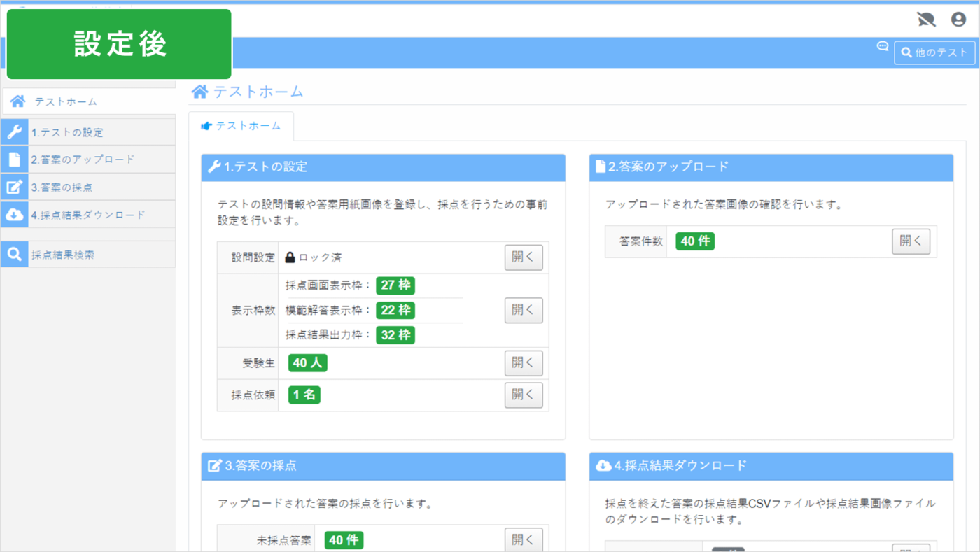980x552 pixels.
Task: Click the 1 名 badge
Action: pyautogui.click(x=304, y=395)
